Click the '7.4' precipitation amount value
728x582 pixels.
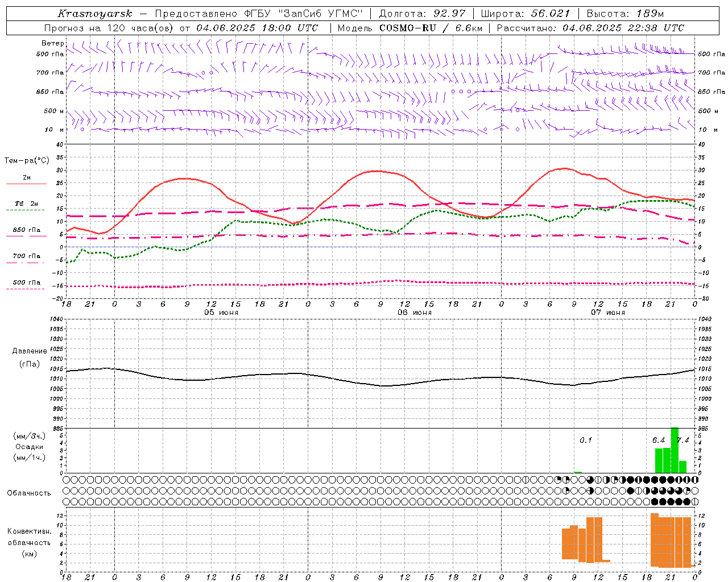[682, 440]
